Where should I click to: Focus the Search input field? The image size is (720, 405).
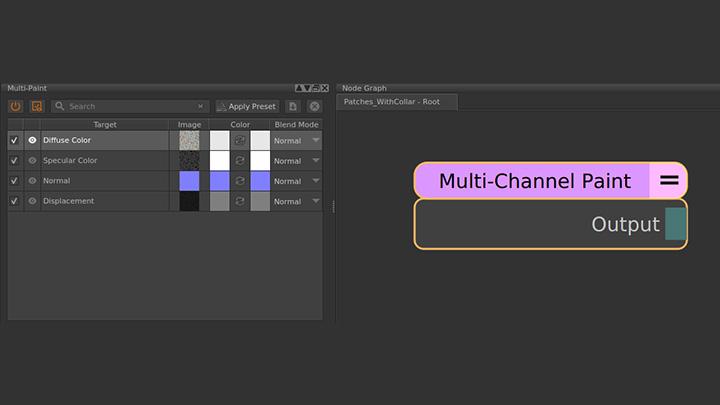click(x=130, y=107)
